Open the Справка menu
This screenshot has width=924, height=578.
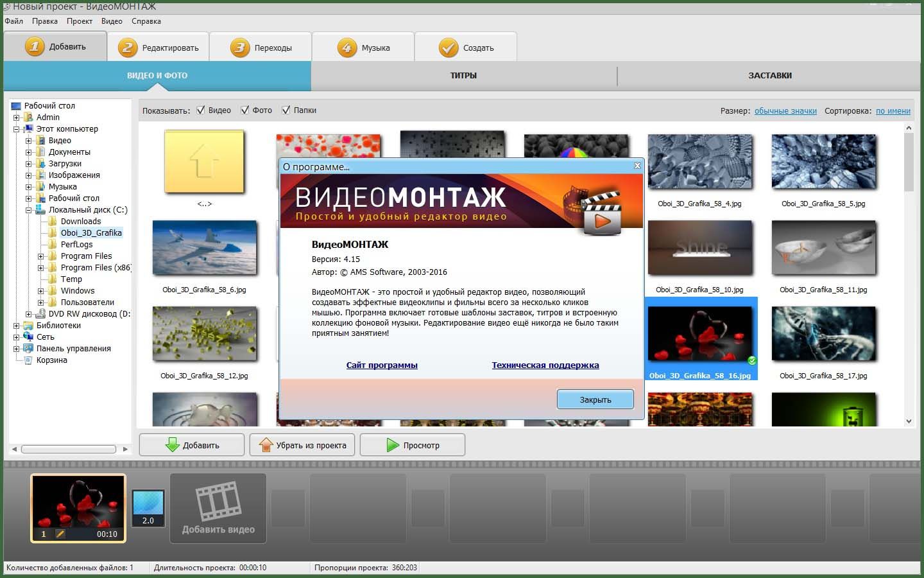click(x=146, y=21)
